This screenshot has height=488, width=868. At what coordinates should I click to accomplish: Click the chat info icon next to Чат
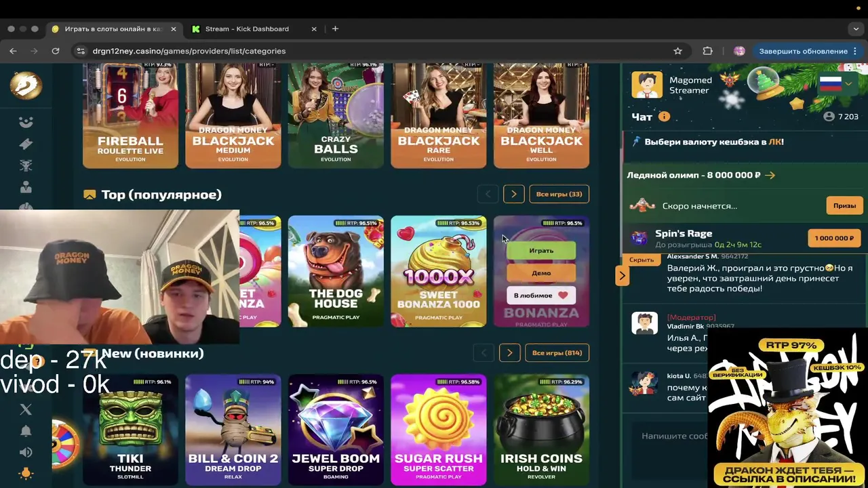coord(664,117)
